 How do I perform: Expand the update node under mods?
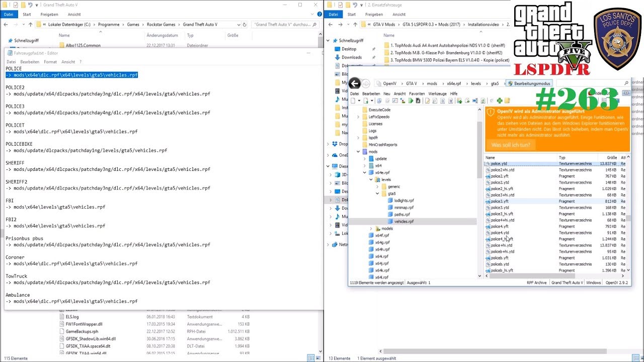pos(365,158)
